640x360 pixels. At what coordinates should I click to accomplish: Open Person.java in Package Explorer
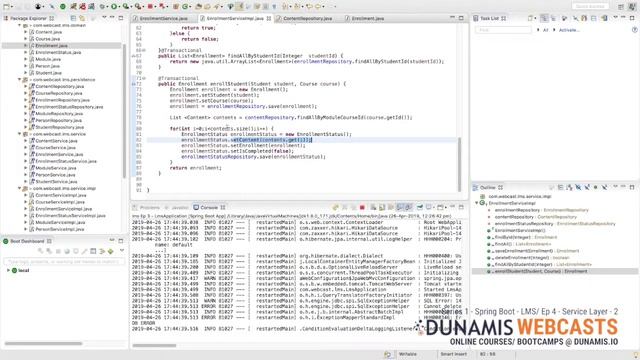[x=48, y=66]
